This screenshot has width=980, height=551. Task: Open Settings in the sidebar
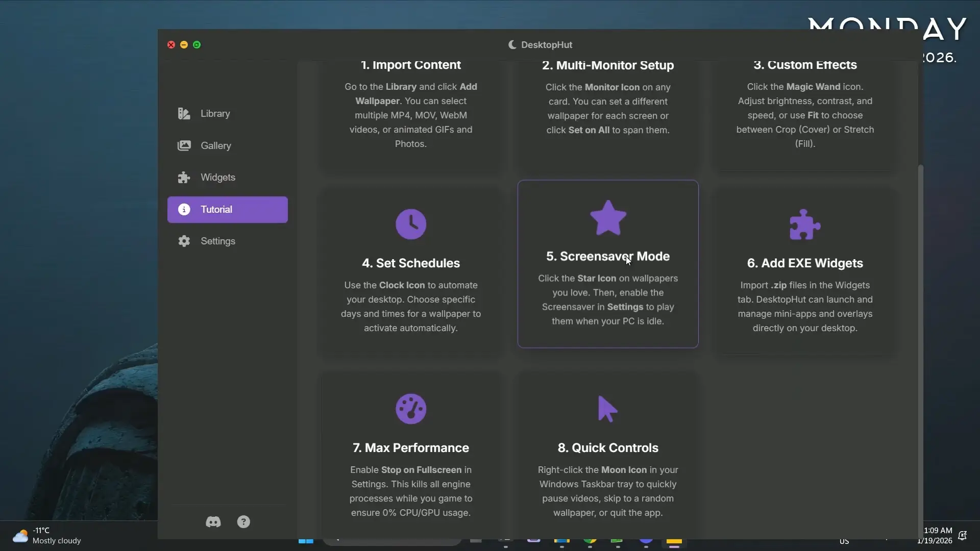pos(227,241)
